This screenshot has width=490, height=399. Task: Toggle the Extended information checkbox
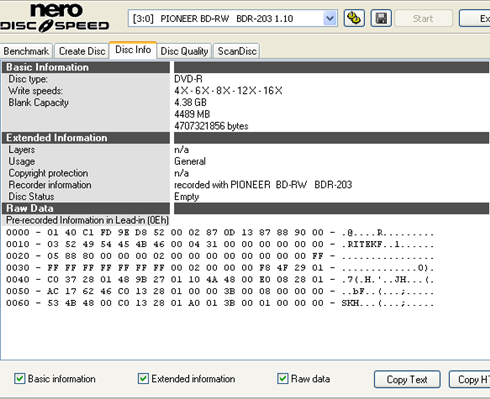tap(143, 379)
